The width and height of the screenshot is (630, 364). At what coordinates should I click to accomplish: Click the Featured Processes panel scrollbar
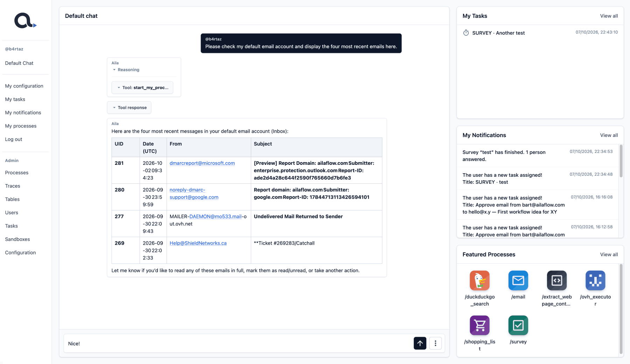621,309
